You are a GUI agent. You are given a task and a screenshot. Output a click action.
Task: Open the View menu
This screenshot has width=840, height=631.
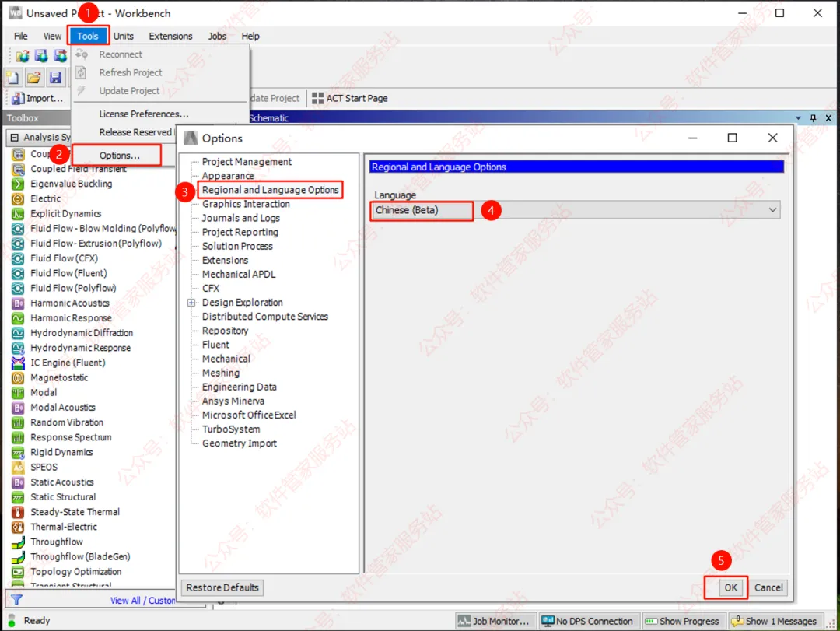pos(52,36)
